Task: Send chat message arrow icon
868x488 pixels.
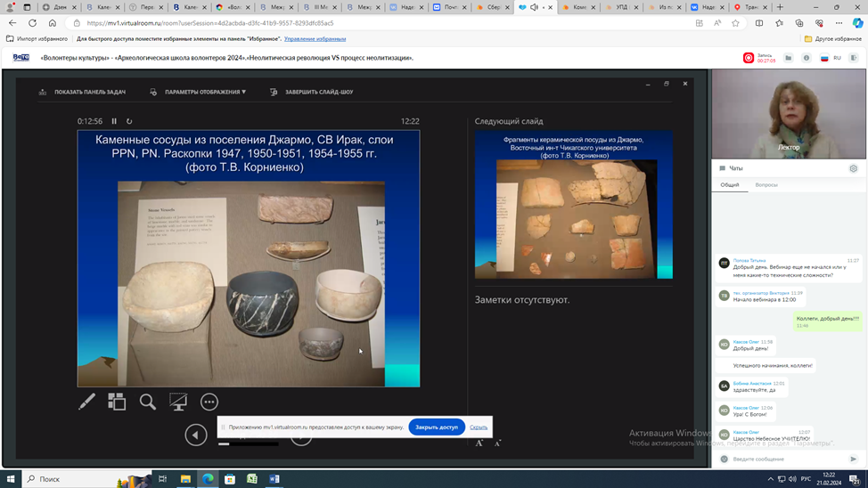Action: click(853, 460)
